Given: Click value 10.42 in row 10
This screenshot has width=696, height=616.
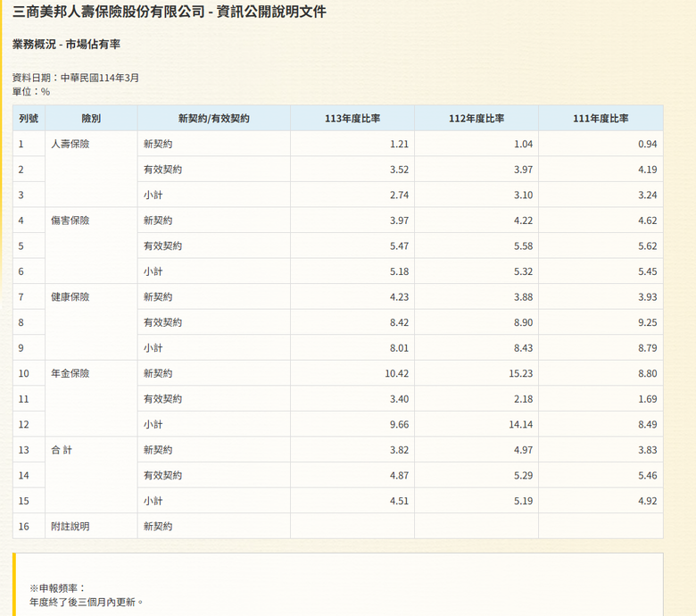Looking at the screenshot, I should [397, 373].
